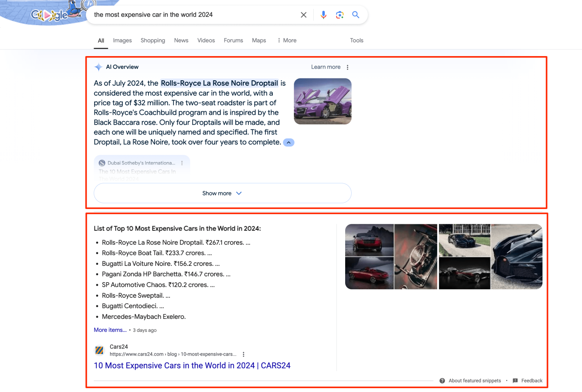Open Google Lens image search

(x=339, y=15)
